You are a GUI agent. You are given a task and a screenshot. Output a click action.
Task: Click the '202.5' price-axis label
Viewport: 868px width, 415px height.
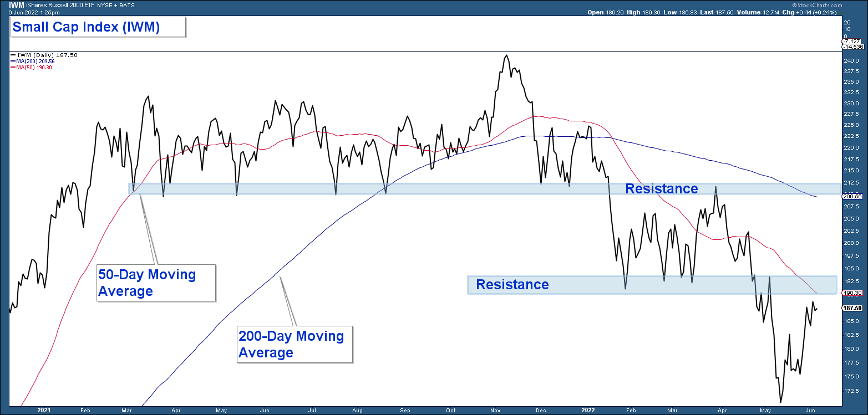(851, 230)
